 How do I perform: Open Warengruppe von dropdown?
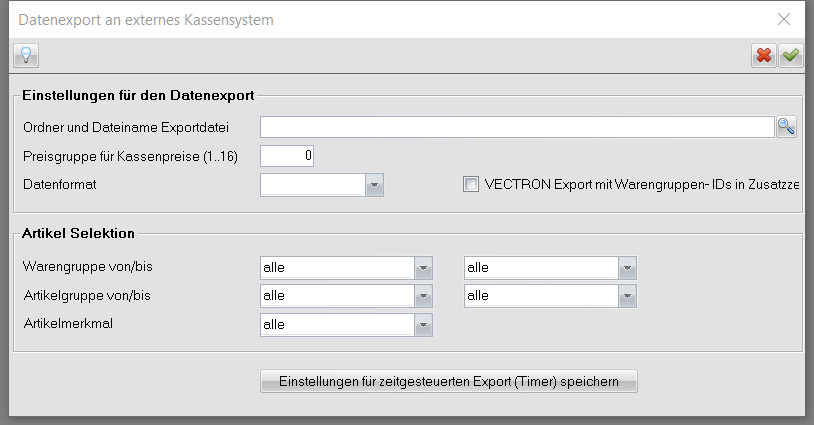(x=423, y=268)
